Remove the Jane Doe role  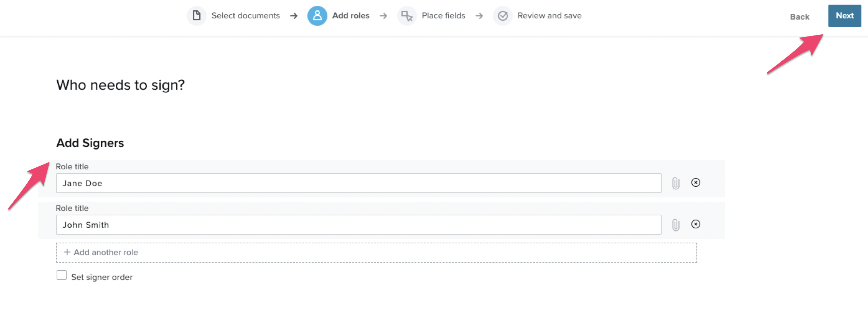click(696, 183)
